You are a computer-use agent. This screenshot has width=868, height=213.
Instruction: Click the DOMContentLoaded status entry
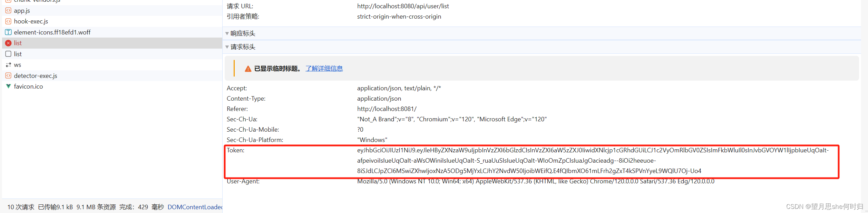[195, 207]
